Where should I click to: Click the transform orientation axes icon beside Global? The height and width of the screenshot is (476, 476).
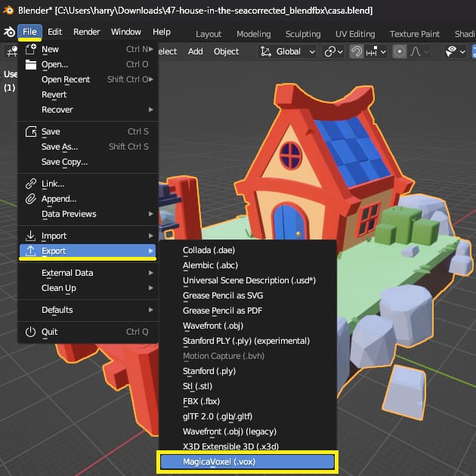click(265, 51)
